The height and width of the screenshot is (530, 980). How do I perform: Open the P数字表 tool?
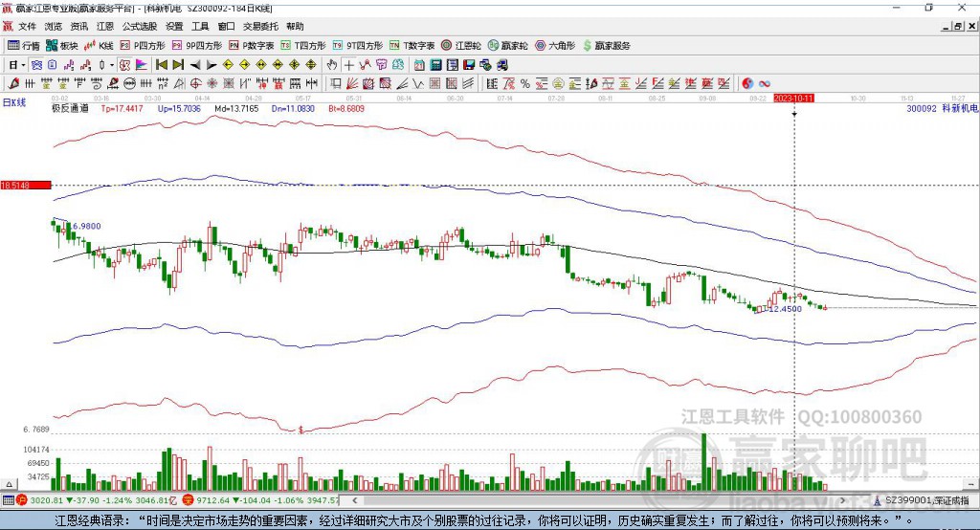[x=252, y=46]
